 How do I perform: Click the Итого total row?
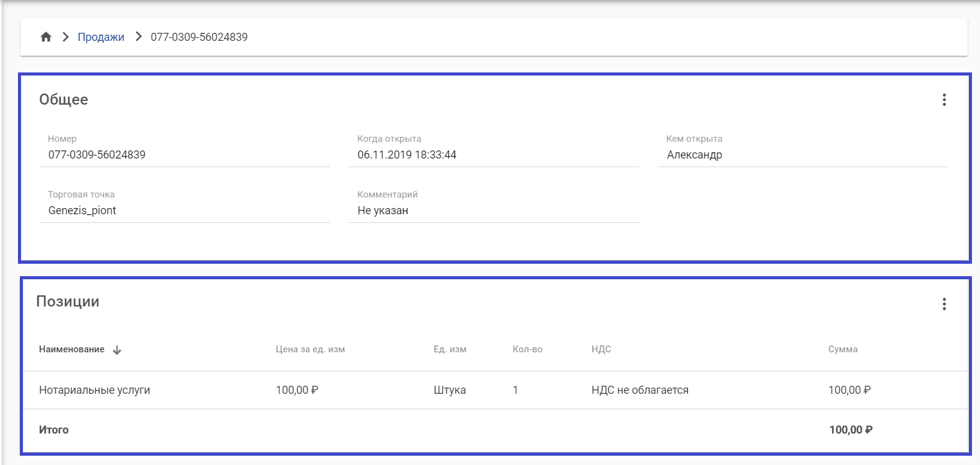pos(54,430)
